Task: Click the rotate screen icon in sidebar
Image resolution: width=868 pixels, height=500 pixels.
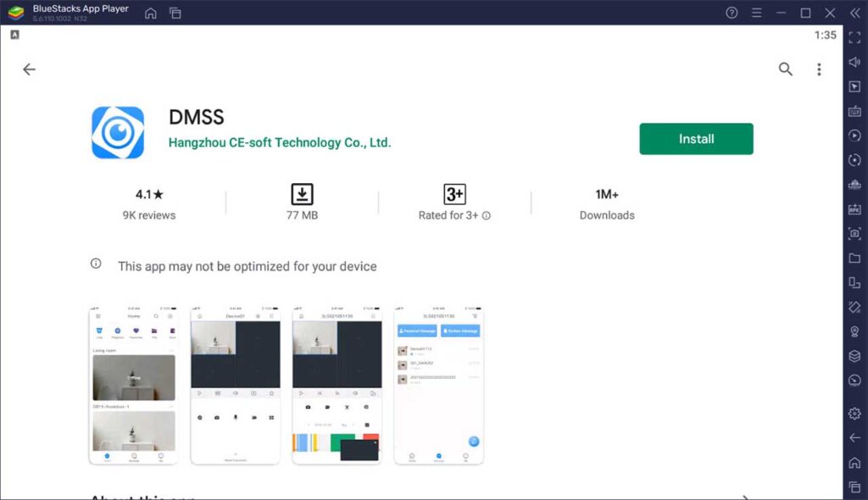Action: 854,283
